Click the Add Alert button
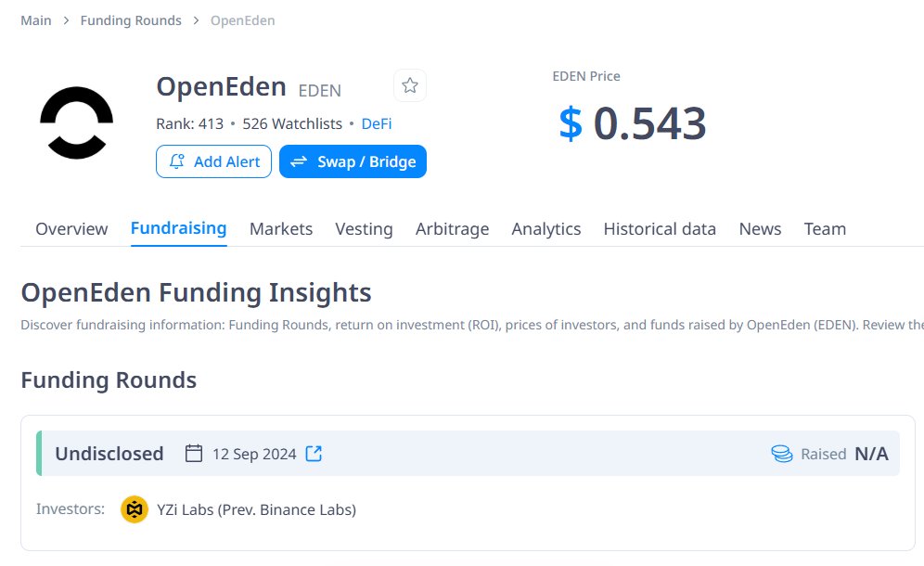The height and width of the screenshot is (566, 924). [x=213, y=161]
